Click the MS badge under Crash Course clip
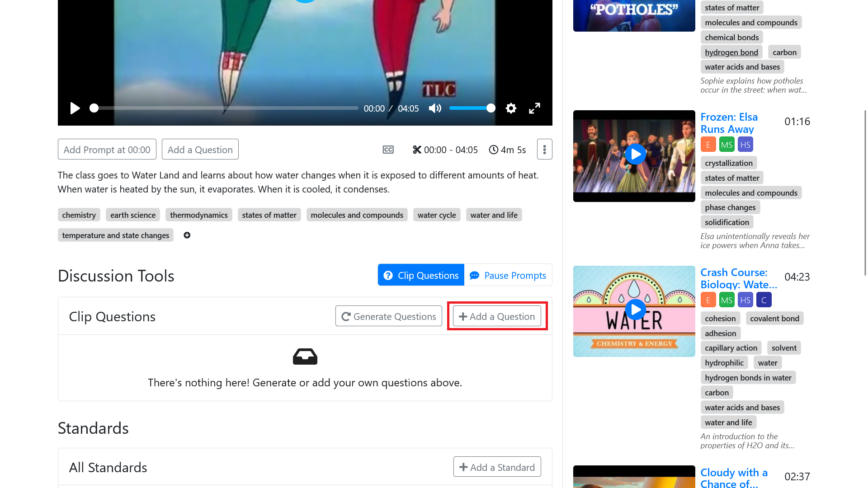 coord(726,300)
